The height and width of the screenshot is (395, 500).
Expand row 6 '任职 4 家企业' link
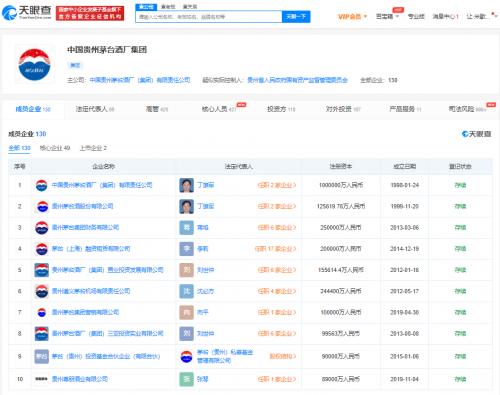pos(277,291)
